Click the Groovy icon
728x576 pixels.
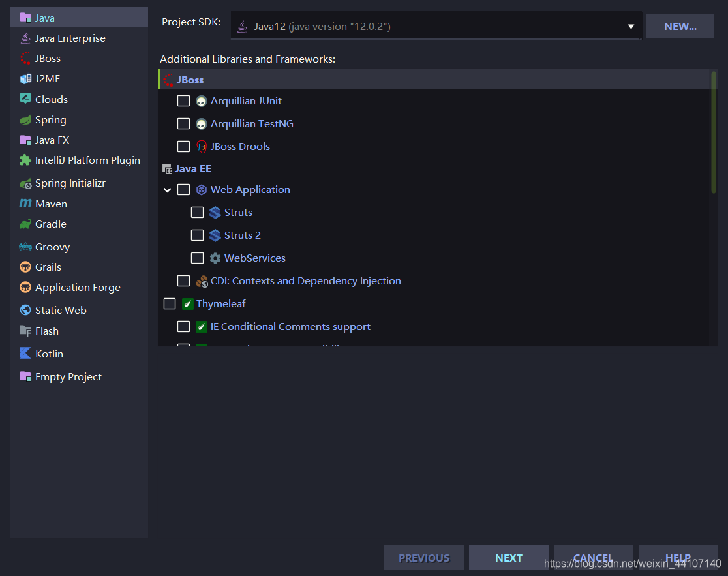coord(25,247)
